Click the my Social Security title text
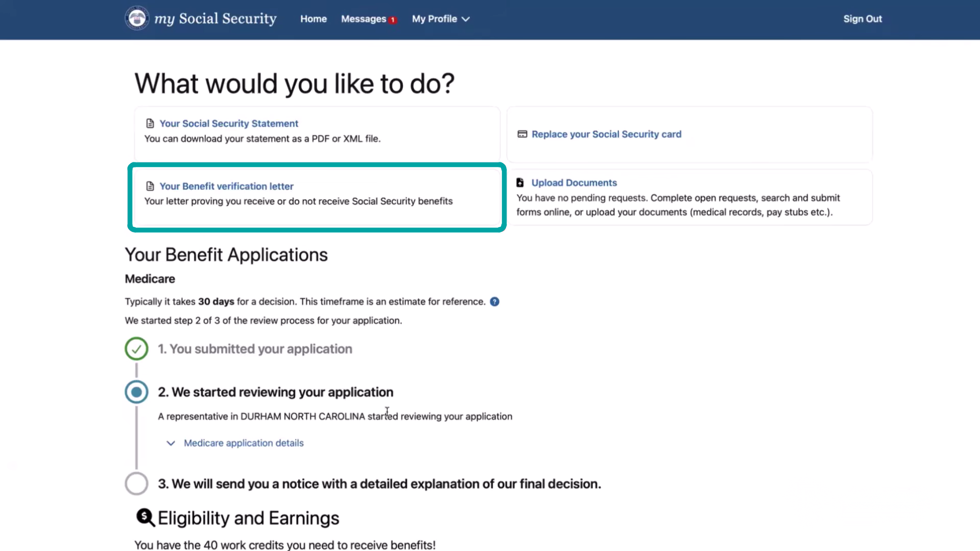This screenshot has width=980, height=551. [216, 19]
